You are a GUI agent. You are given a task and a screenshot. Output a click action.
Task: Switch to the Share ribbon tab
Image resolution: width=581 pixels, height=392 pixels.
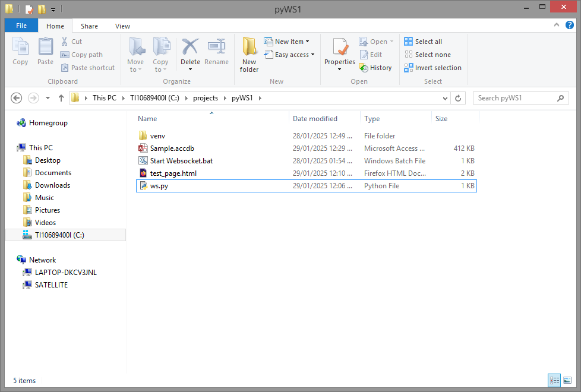click(x=89, y=26)
